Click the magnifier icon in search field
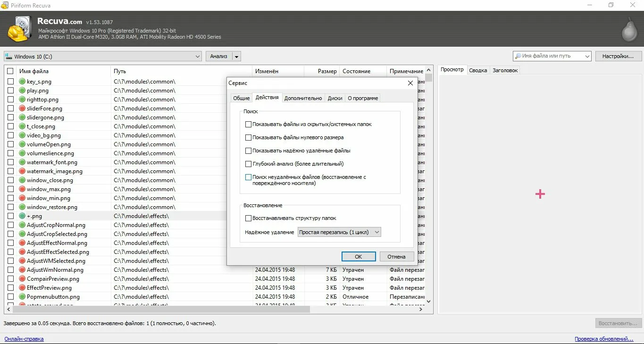The width and height of the screenshot is (644, 344). (x=518, y=56)
